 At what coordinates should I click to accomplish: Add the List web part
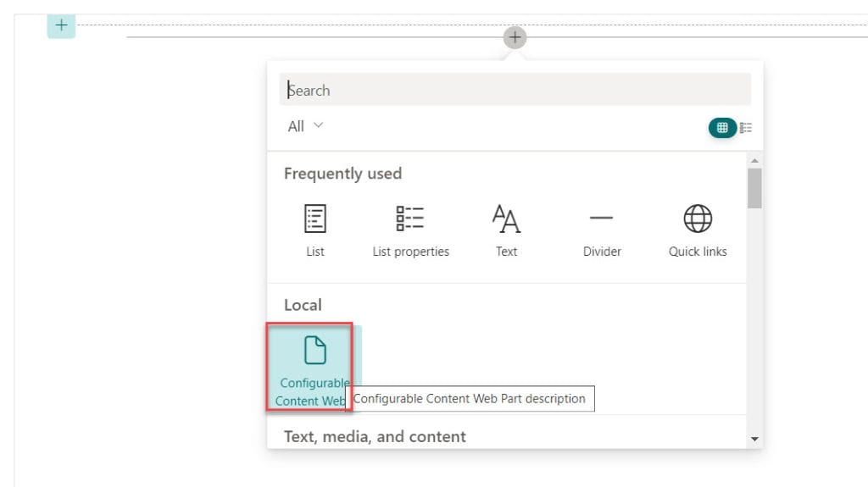coord(315,230)
